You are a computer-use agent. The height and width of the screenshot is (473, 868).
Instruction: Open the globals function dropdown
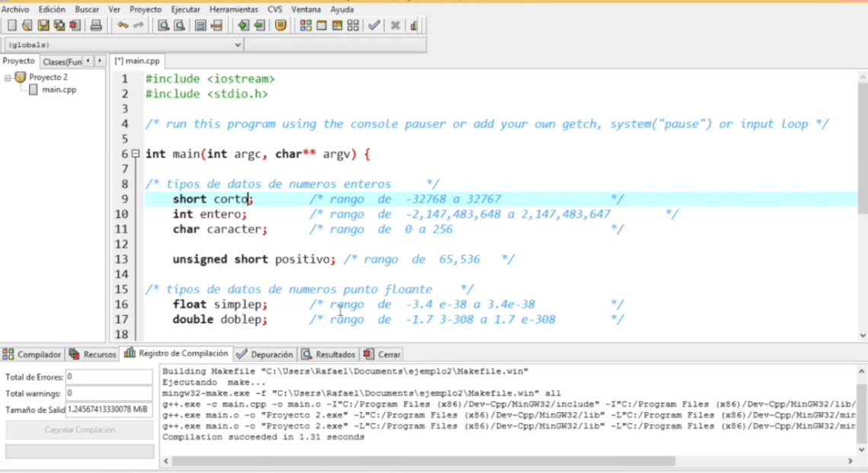(x=236, y=44)
